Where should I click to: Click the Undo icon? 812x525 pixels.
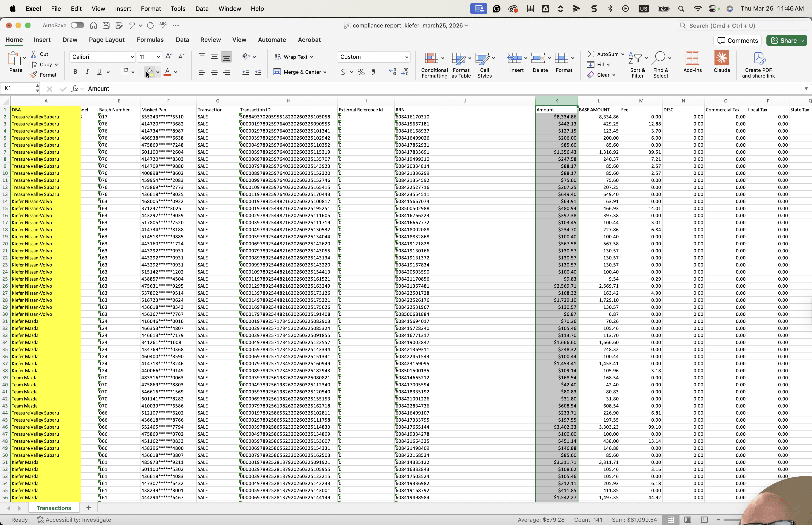tap(132, 25)
